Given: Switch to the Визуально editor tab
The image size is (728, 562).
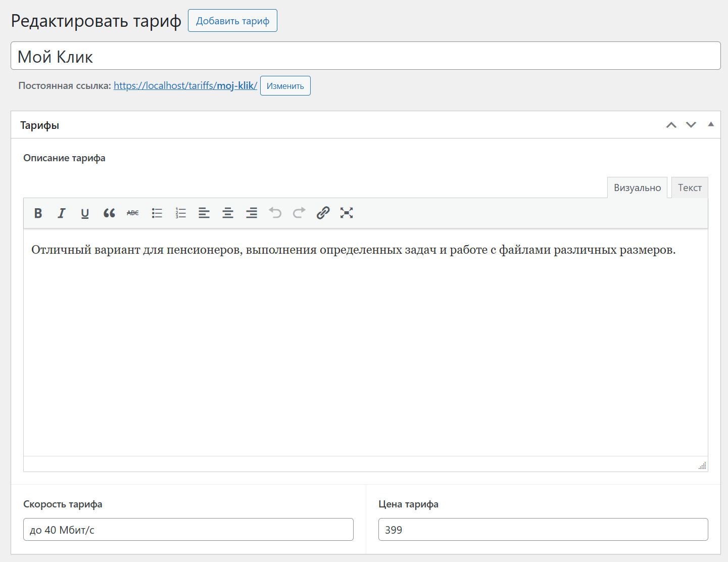Looking at the screenshot, I should tap(637, 188).
